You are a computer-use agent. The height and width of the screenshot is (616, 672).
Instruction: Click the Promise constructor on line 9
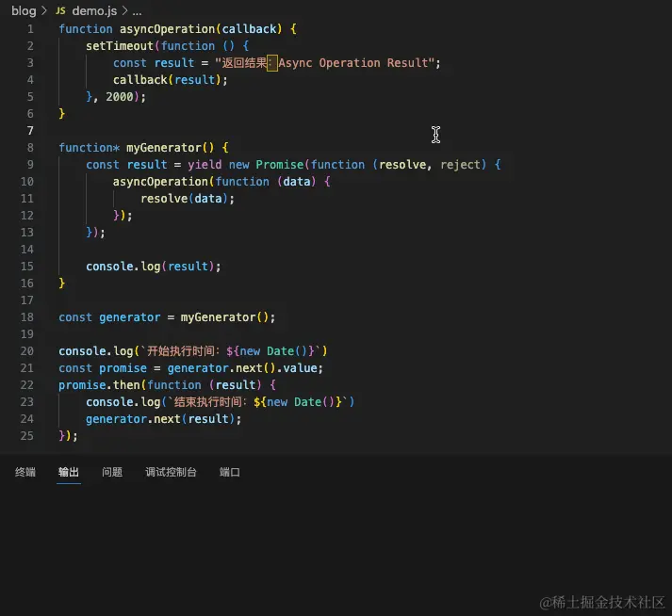[279, 165]
